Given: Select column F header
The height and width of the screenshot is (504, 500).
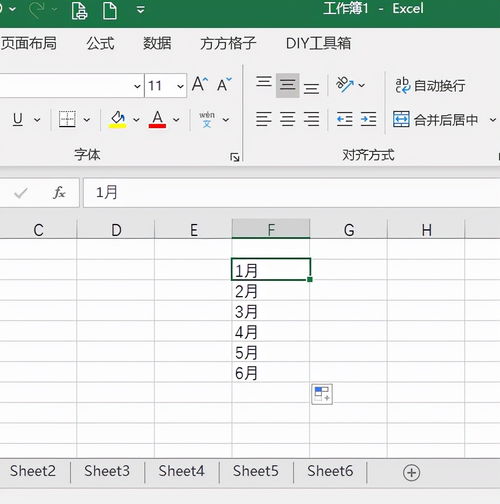Looking at the screenshot, I should [x=271, y=229].
